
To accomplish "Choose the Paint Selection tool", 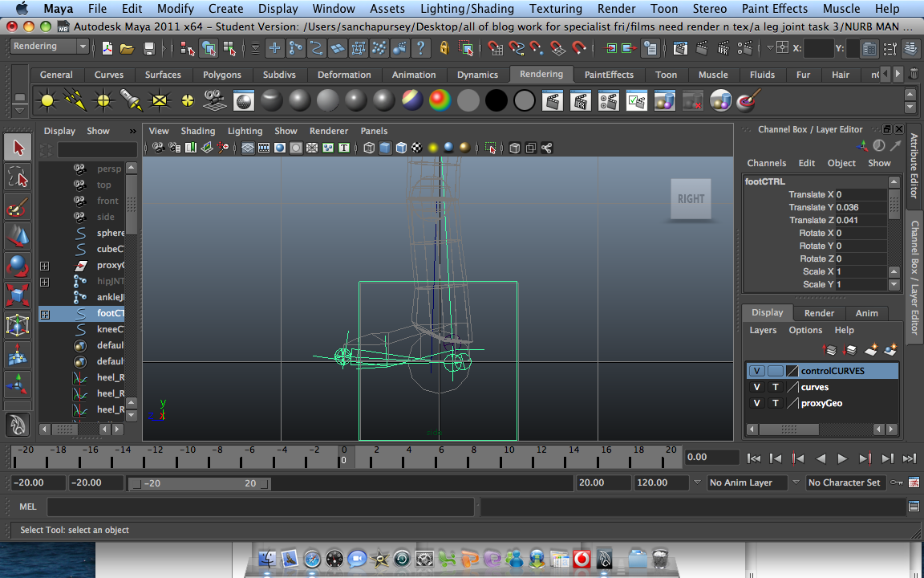I will [18, 207].
